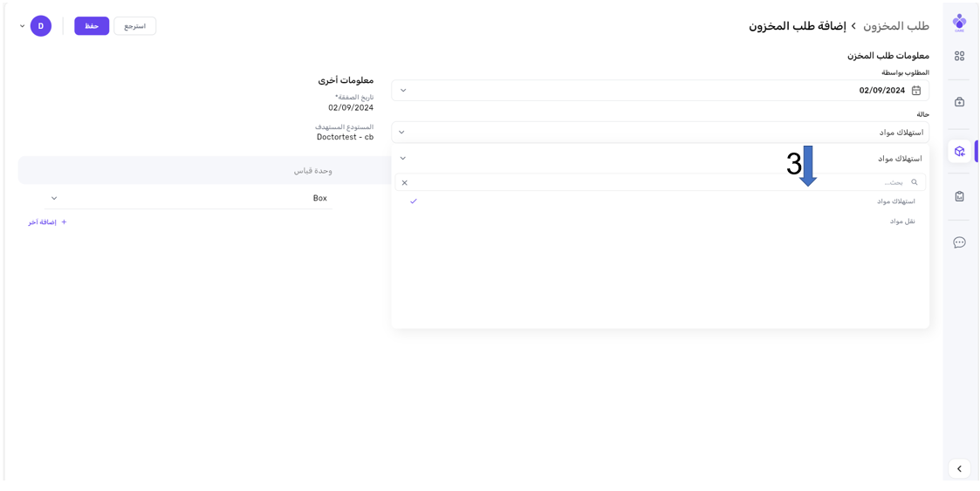The image size is (980, 491).
Task: Click the user avatar D
Action: coord(41,26)
